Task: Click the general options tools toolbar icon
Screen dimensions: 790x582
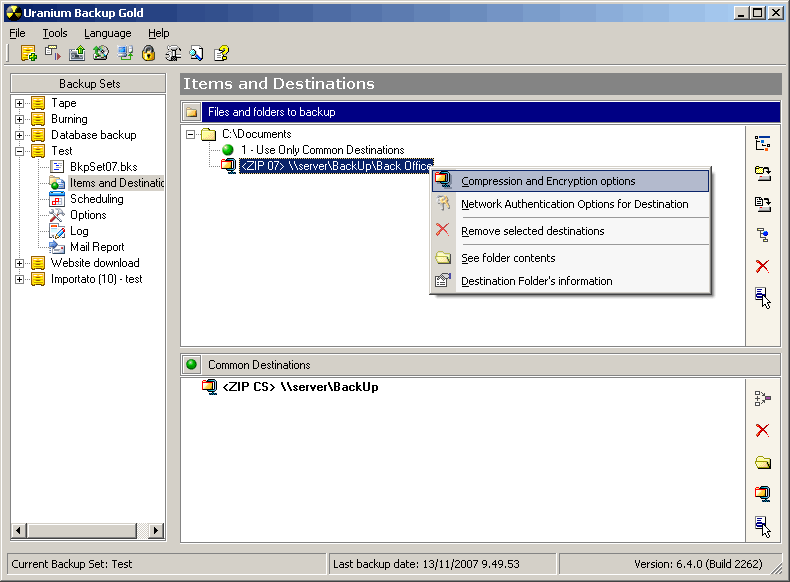Action: (x=173, y=53)
